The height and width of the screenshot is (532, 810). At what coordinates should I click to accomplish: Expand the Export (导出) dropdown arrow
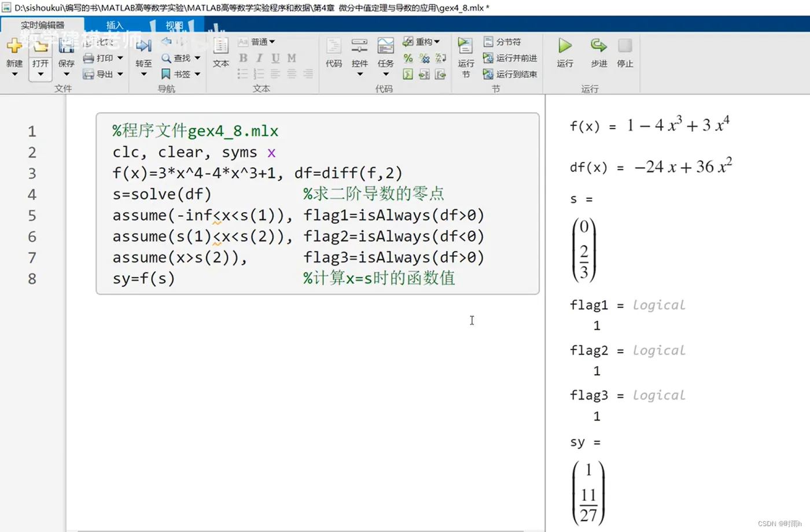click(x=120, y=74)
